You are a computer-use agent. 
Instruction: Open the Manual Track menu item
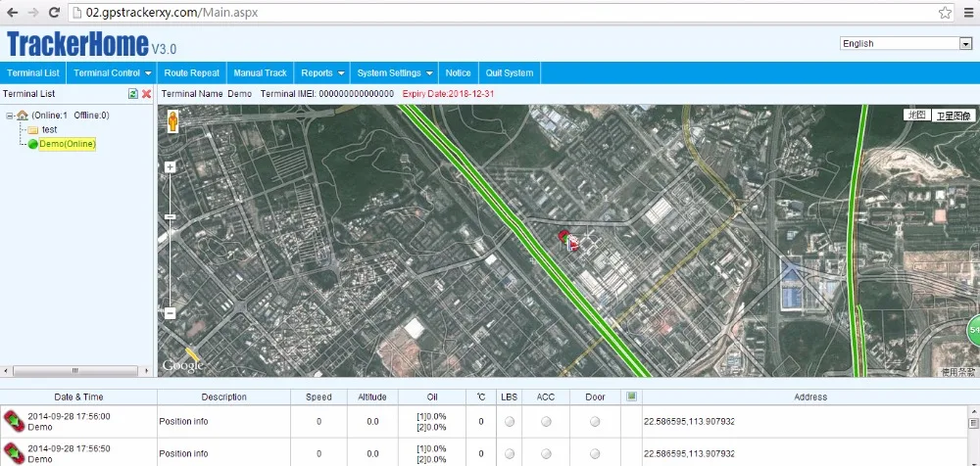260,72
